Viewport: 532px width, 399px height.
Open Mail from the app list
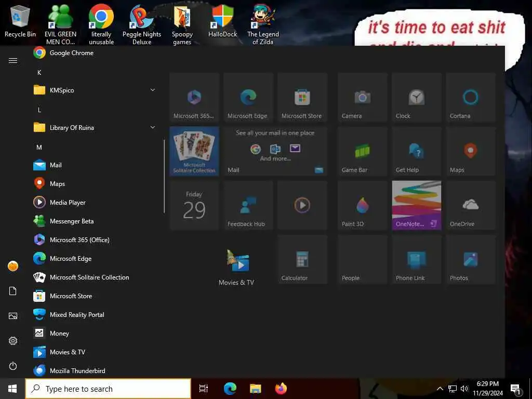[95, 165]
